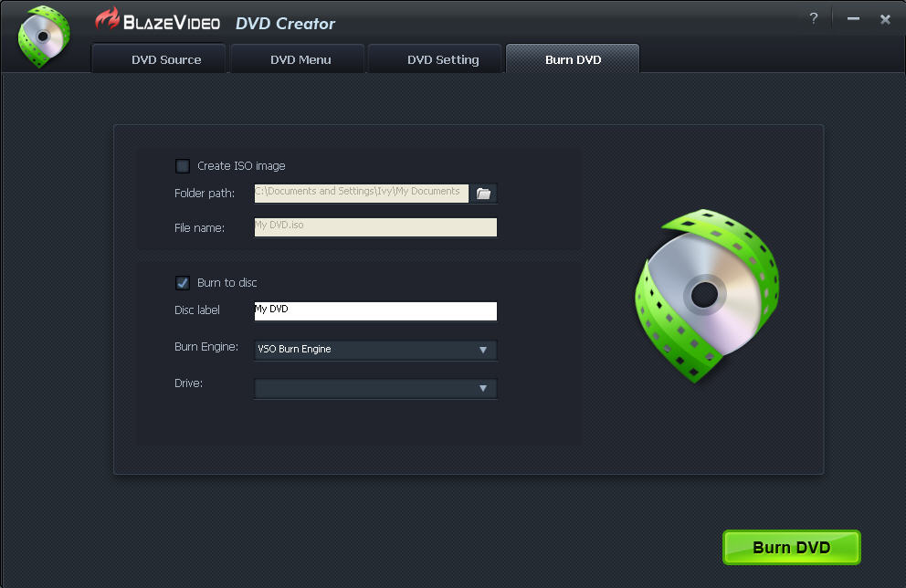Screen dimensions: 906x588
Task: Open the folder browse icon beside Folder path
Action: coord(484,194)
